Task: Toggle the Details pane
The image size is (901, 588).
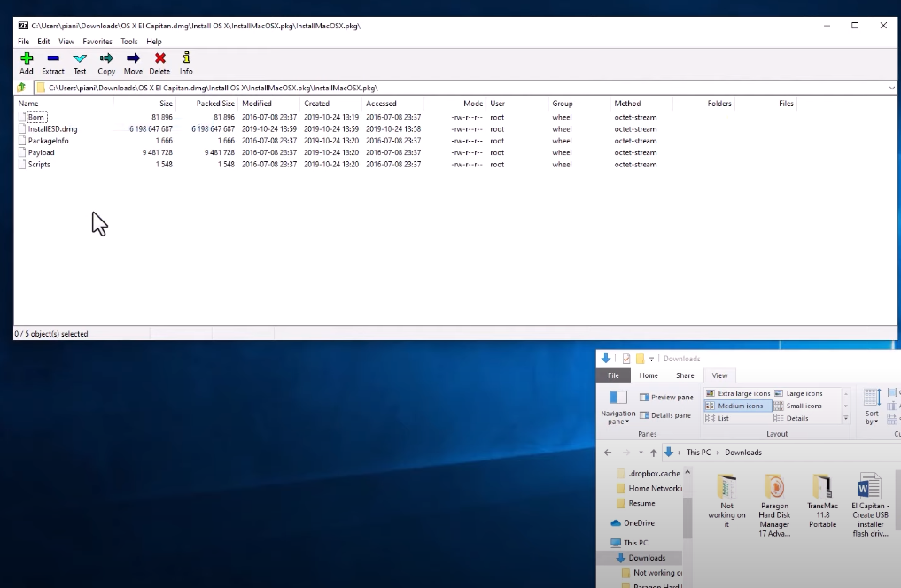Action: [665, 415]
